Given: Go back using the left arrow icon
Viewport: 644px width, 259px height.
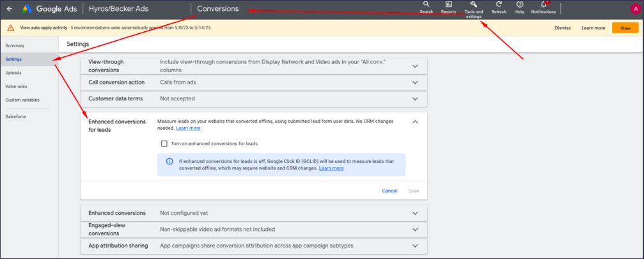Looking at the screenshot, I should pos(10,8).
